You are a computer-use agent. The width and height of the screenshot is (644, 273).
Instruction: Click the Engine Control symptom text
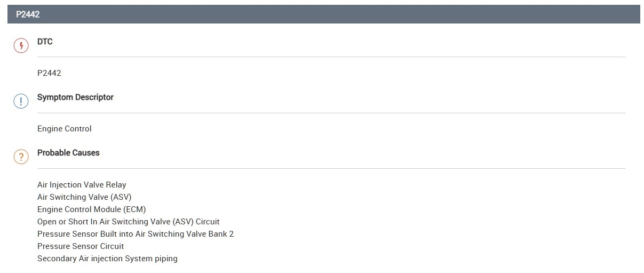point(64,129)
